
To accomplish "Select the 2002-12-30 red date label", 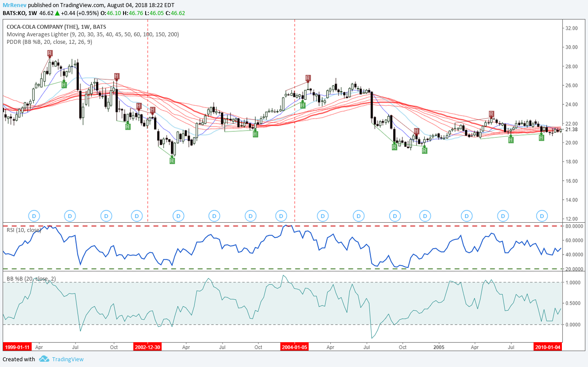I will coord(147,347).
